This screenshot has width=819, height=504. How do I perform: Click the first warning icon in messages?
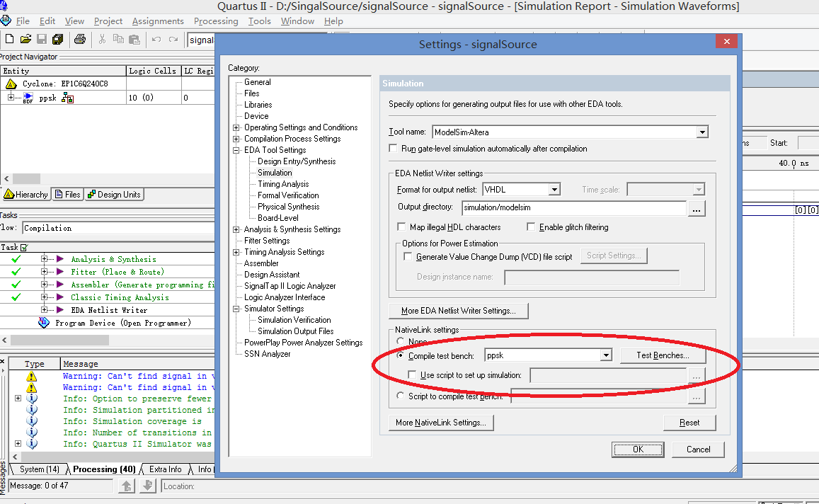pos(32,376)
